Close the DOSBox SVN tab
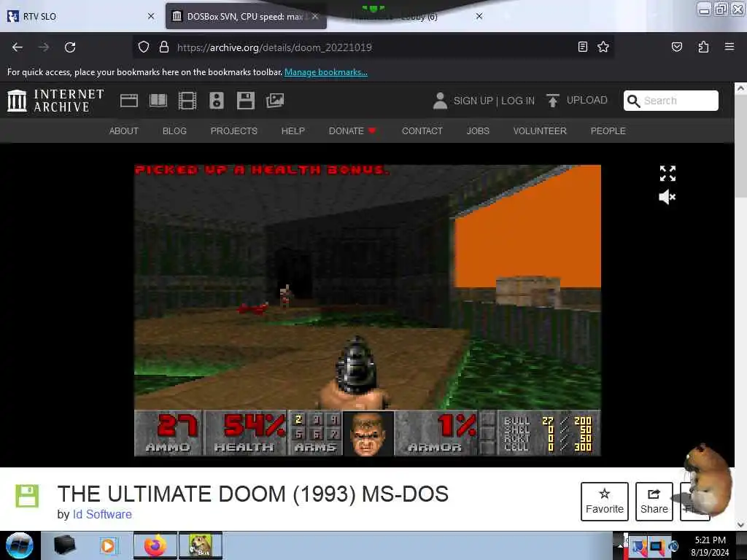 point(315,16)
